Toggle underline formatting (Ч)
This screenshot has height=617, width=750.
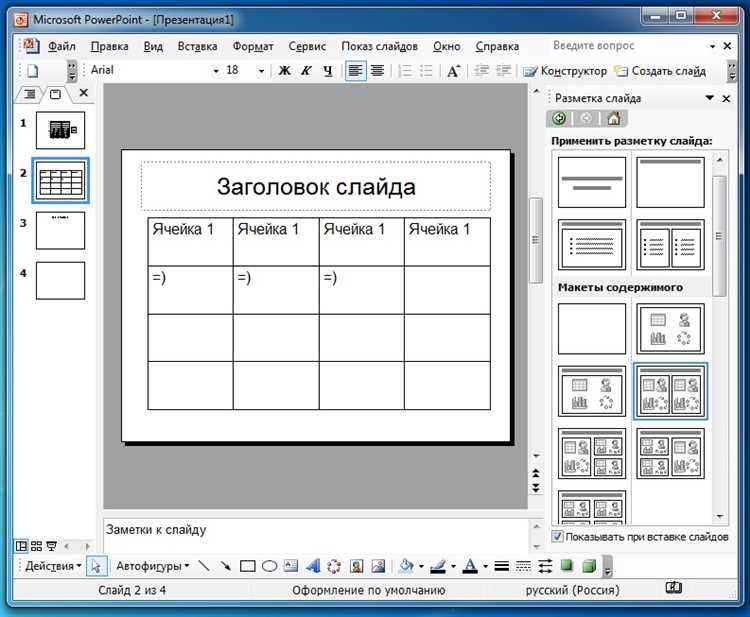pyautogui.click(x=328, y=71)
